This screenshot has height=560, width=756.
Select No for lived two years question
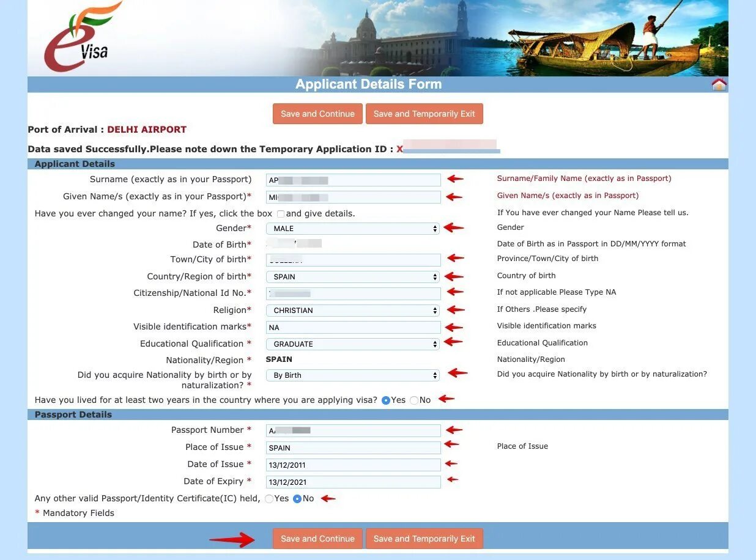414,400
